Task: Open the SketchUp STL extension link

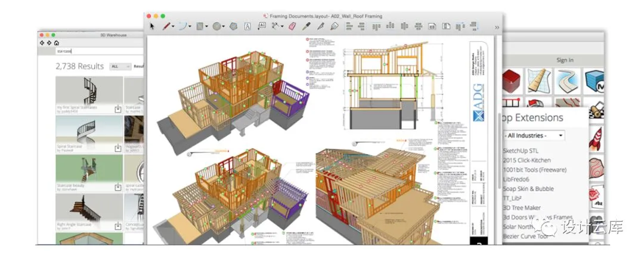Action: point(521,151)
